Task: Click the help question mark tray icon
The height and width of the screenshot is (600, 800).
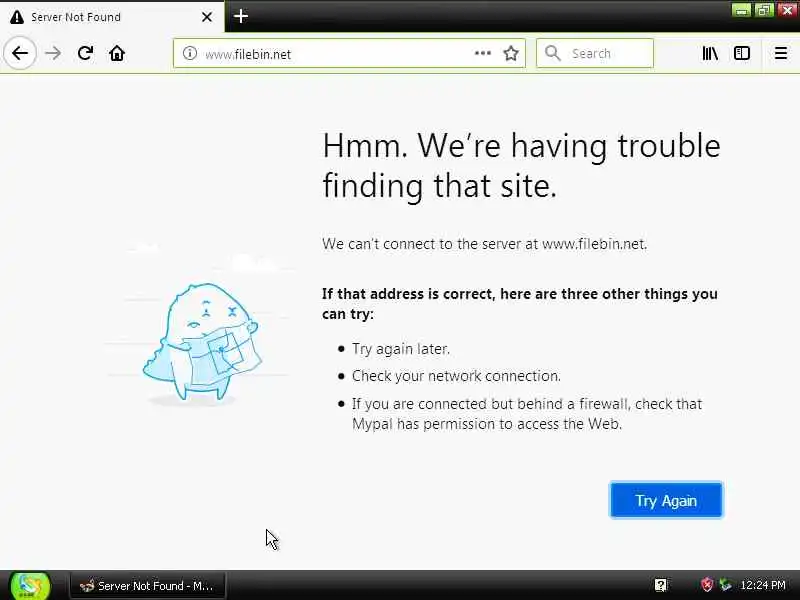Action: (x=661, y=585)
